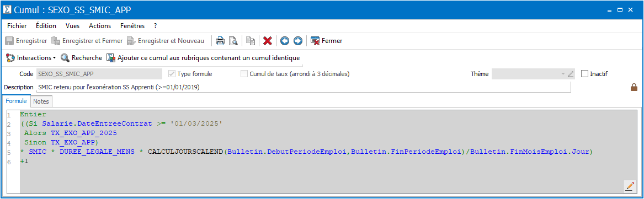
Task: Switch to the Notes tab
Action: pyautogui.click(x=41, y=101)
